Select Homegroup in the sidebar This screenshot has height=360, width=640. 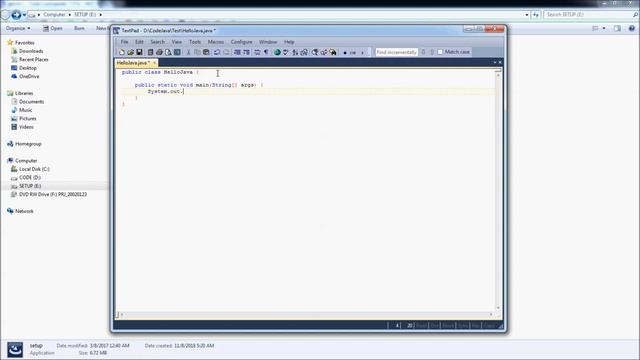28,144
